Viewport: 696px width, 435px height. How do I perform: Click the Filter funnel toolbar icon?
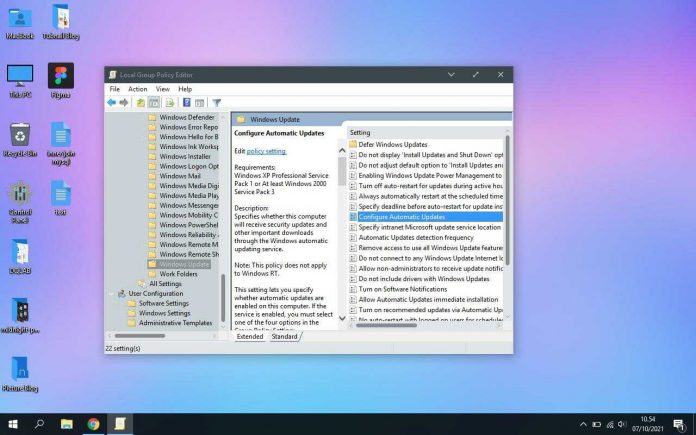click(216, 103)
